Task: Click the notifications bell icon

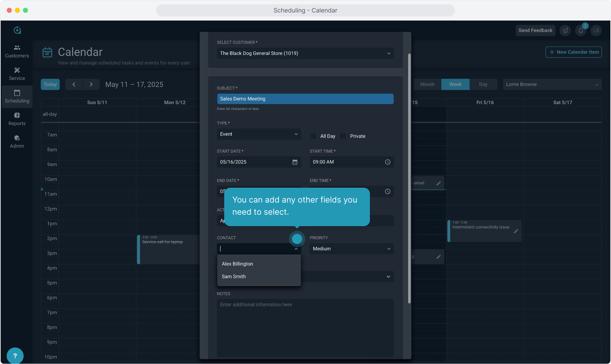Action: (x=581, y=30)
